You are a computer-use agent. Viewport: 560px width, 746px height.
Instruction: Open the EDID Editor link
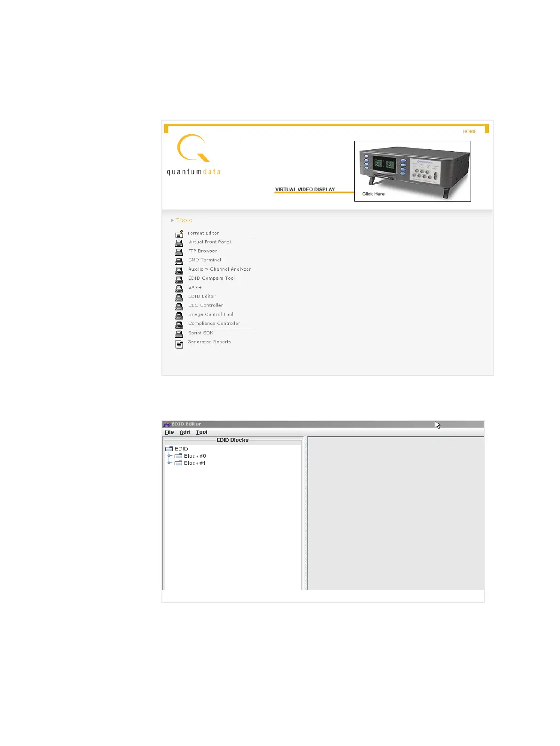coord(201,296)
